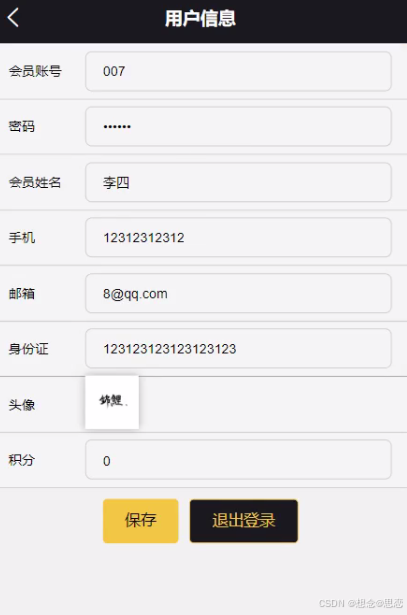Click the 积分 label text
This screenshot has width=407, height=615.
[22, 460]
